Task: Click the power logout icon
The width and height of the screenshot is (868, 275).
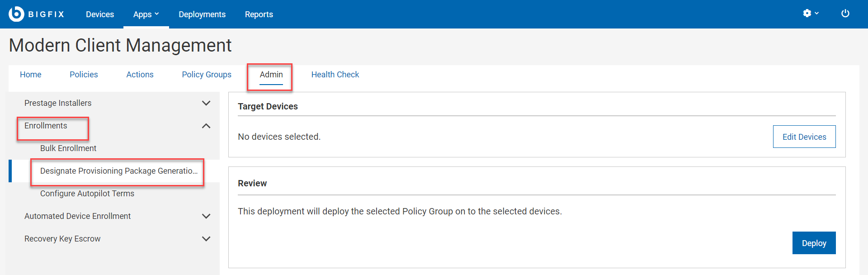Action: (845, 14)
